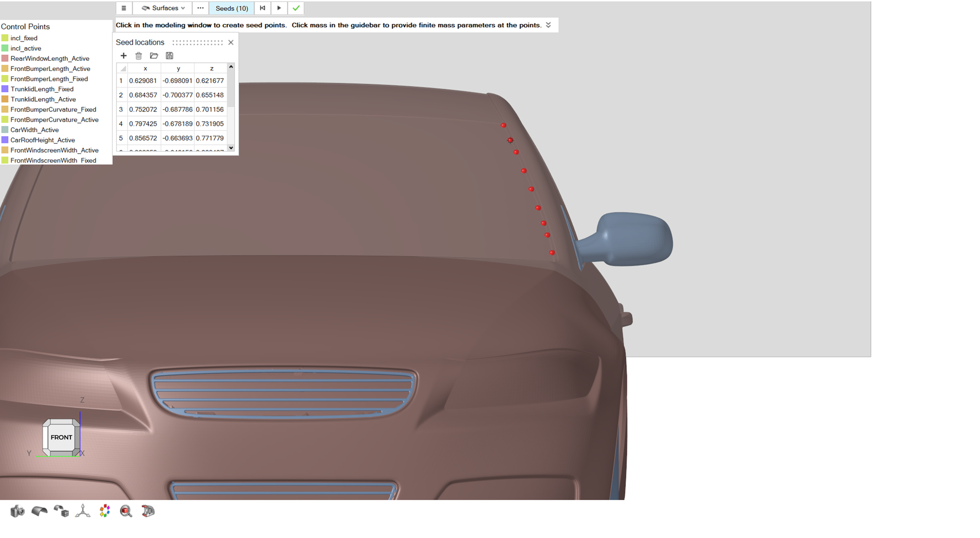Open seed locations from file folder icon
Image resolution: width=980 pixels, height=538 pixels.
tap(154, 56)
